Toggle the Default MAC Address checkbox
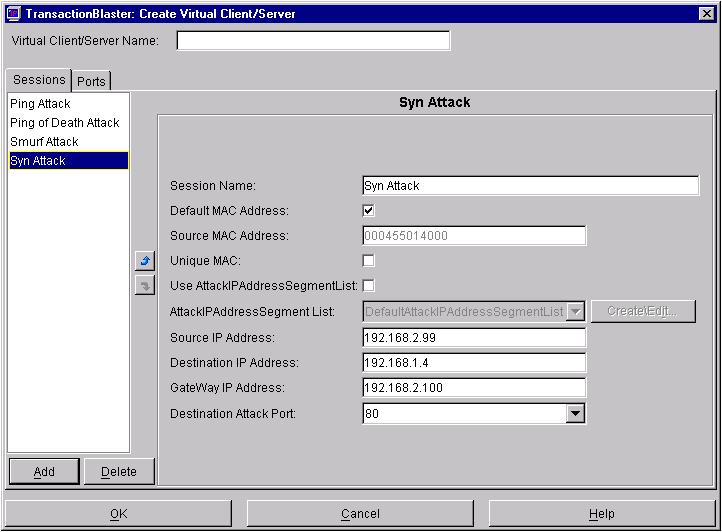Screen dimensions: 722x532 coord(368,210)
